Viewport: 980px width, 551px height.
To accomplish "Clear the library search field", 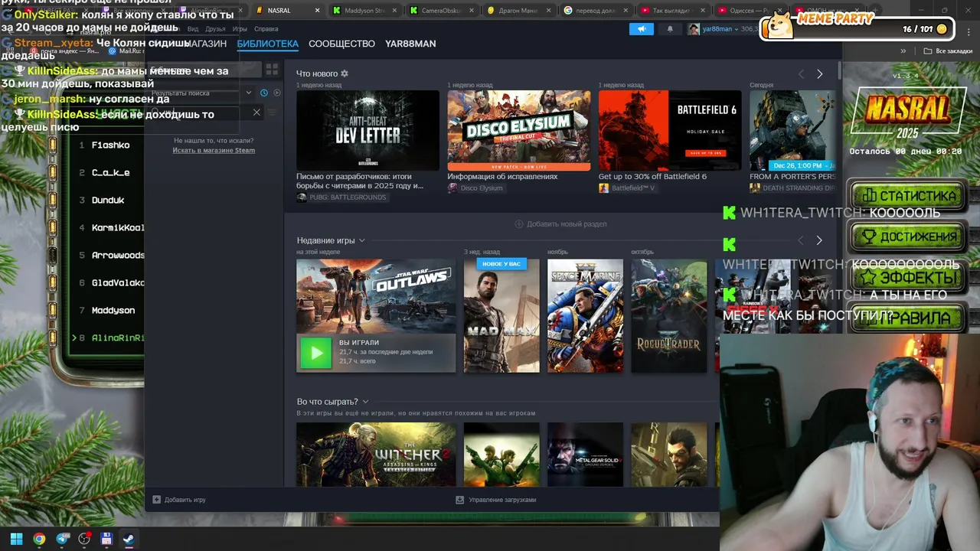I will click(256, 112).
